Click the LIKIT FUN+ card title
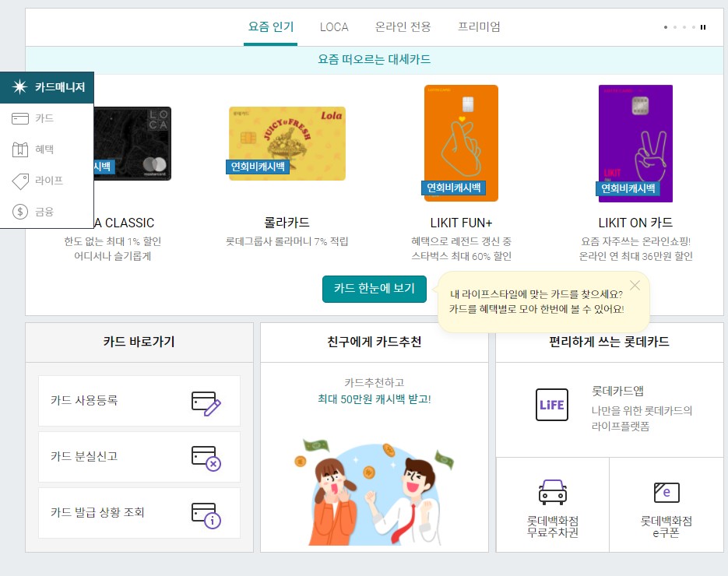This screenshot has width=728, height=576. coord(461,223)
